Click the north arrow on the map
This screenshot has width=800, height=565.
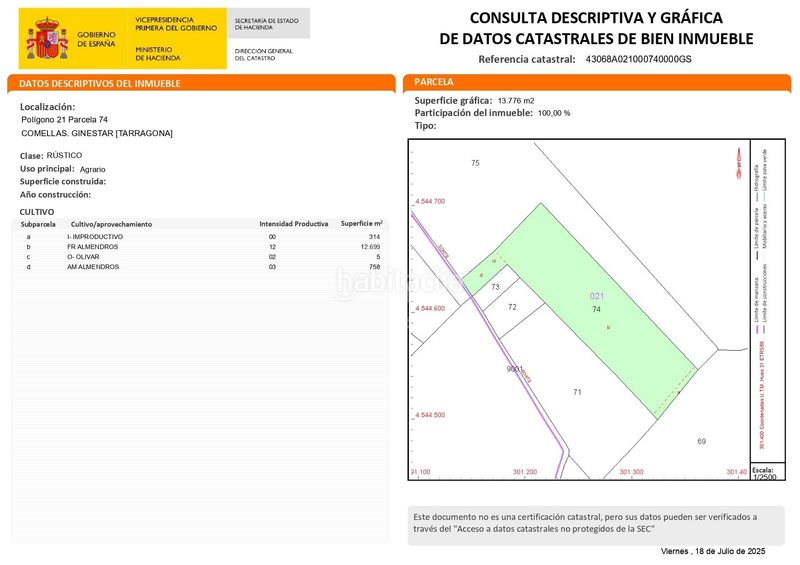(x=738, y=163)
